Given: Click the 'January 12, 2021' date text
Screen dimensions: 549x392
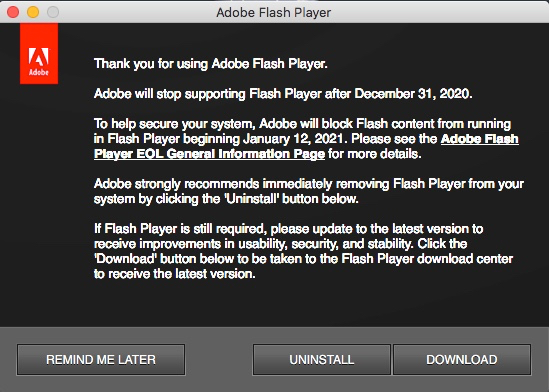Looking at the screenshot, I should [292, 139].
